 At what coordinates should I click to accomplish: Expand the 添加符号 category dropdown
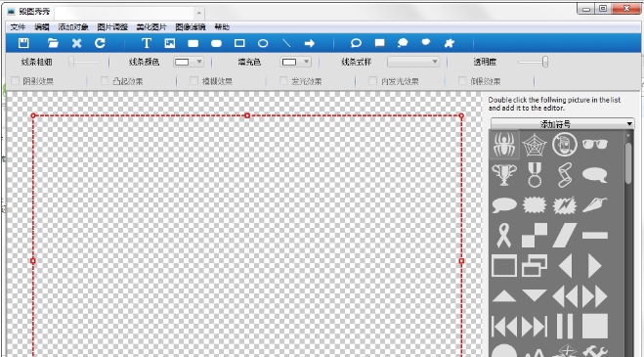tap(562, 123)
